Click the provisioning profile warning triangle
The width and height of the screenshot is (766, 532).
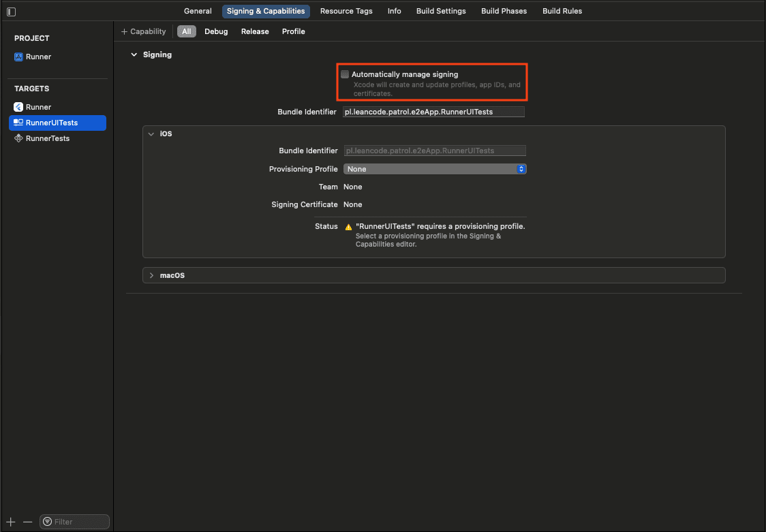pyautogui.click(x=348, y=226)
